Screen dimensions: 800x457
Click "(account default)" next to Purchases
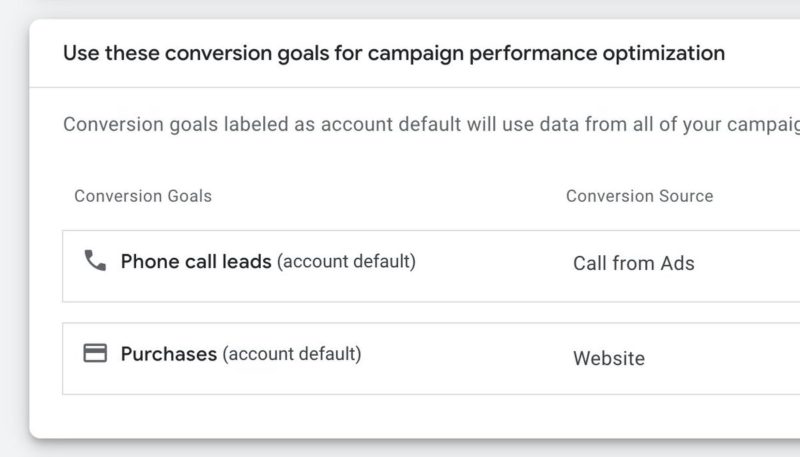292,354
